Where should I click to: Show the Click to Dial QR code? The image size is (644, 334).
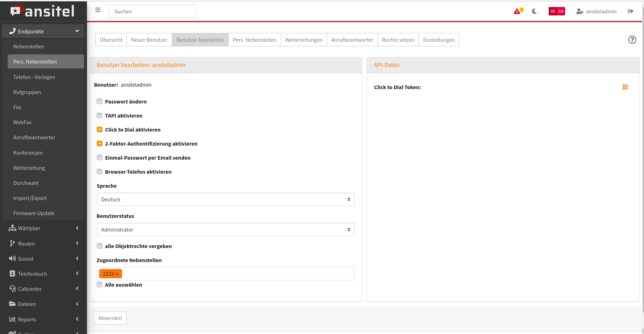(625, 87)
